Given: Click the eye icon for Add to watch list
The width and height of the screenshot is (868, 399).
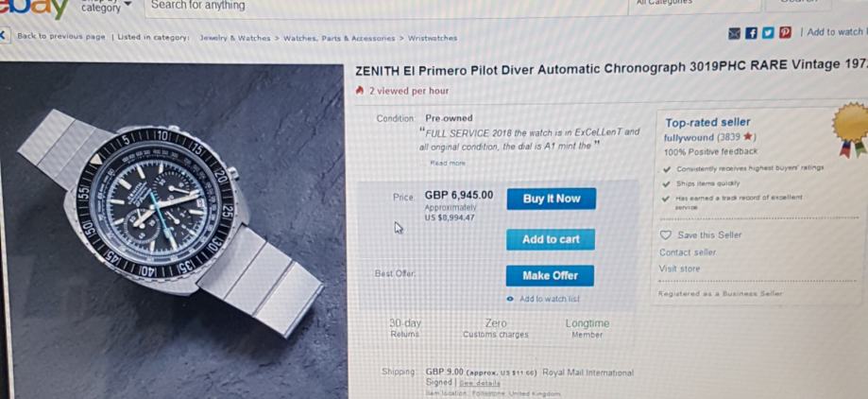Looking at the screenshot, I should click(x=510, y=299).
